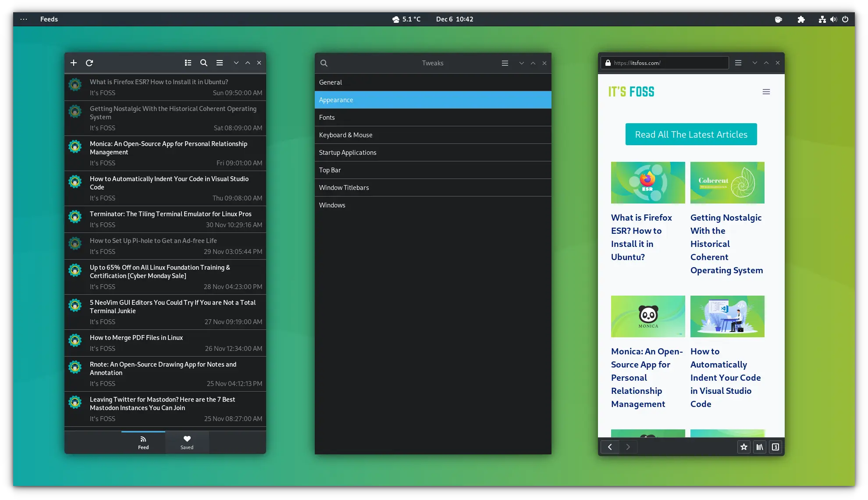Switch to the Saved tab

pos(187,443)
